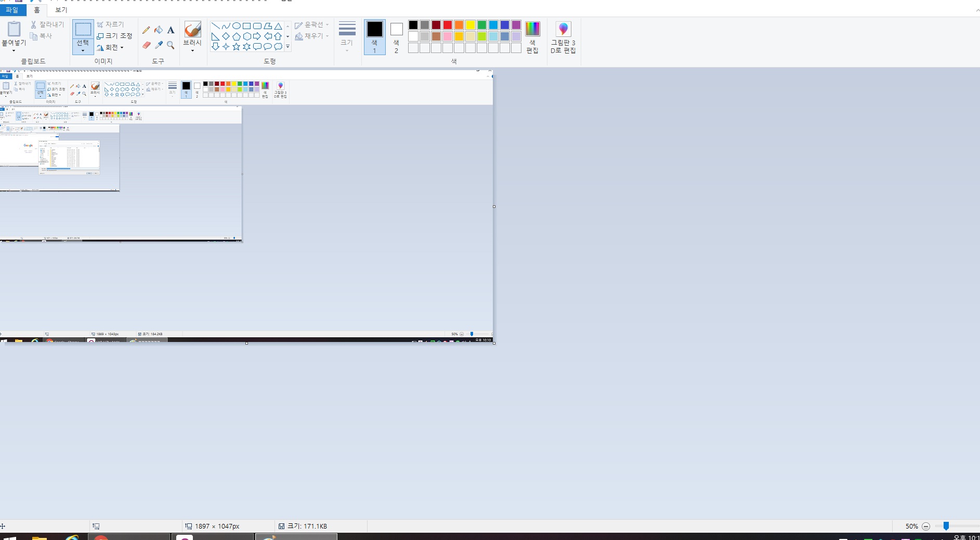This screenshot has width=980, height=540.
Task: Click 복사 copy
Action: tap(41, 36)
